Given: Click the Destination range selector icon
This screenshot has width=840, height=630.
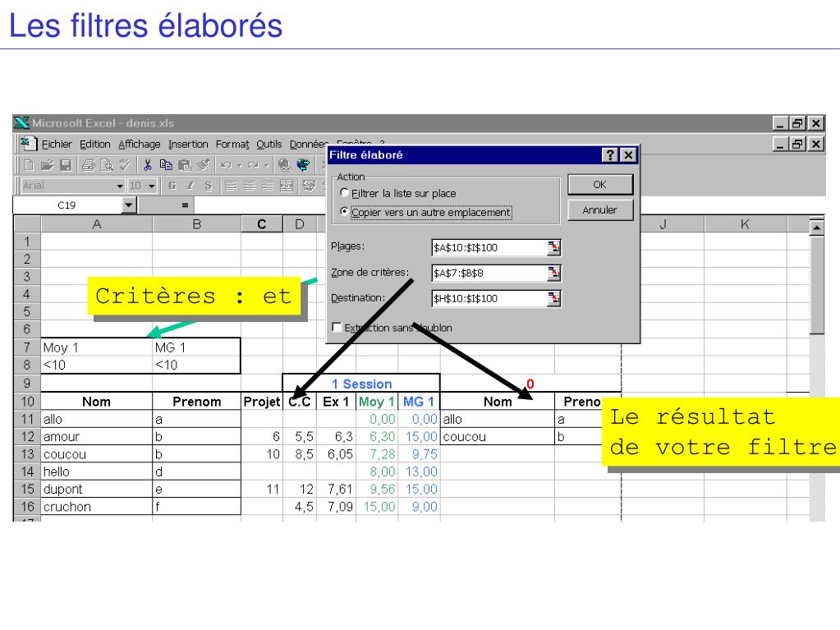Looking at the screenshot, I should [553, 298].
